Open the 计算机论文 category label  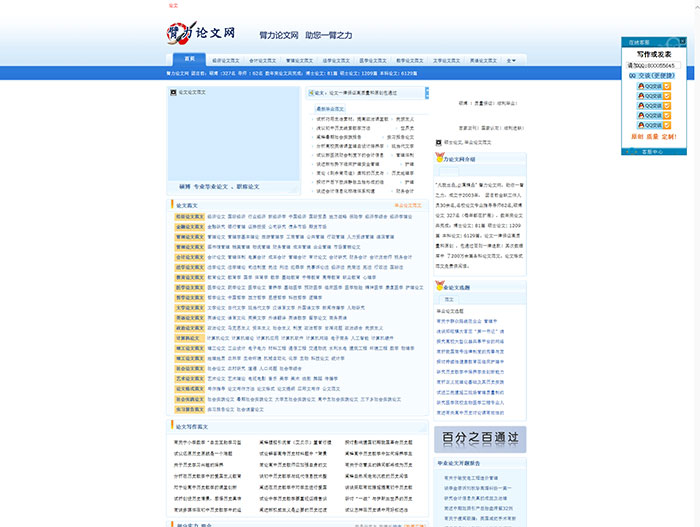coord(189,338)
